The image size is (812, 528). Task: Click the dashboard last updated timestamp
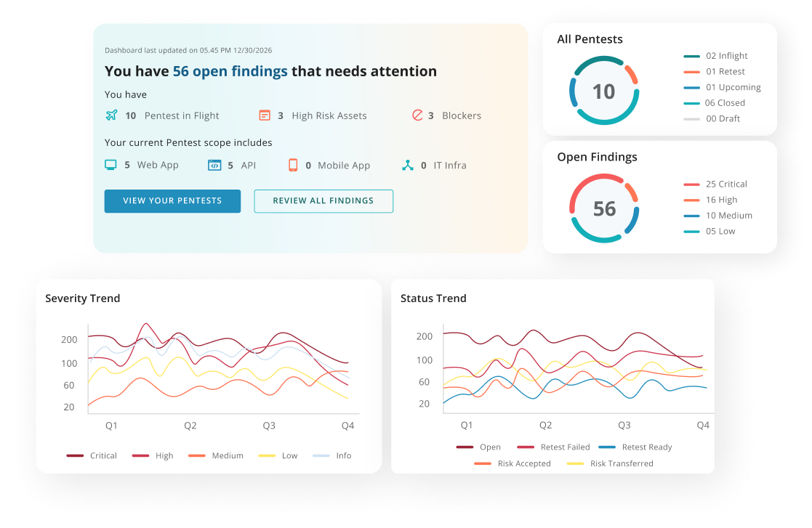[x=188, y=50]
